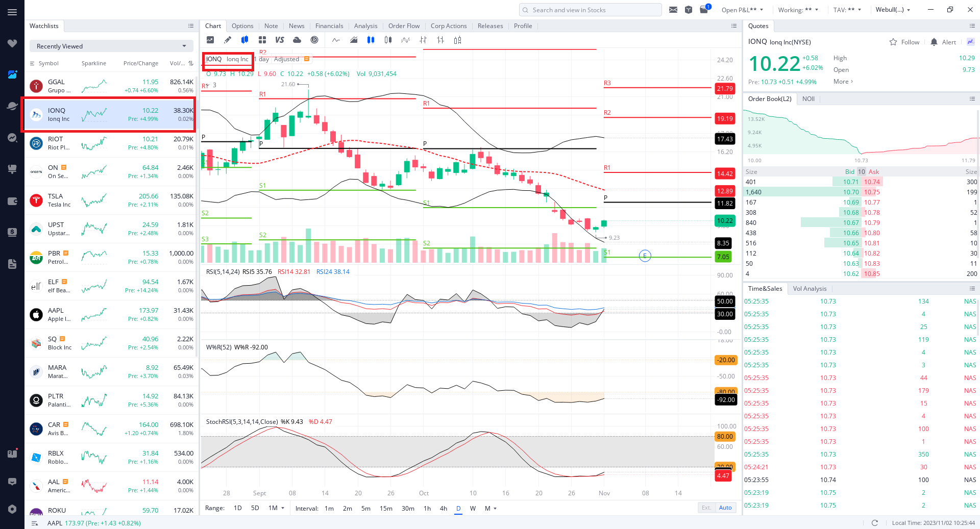This screenshot has height=529, width=980.
Task: Click the 21.79 R3 price level label
Action: [x=725, y=89]
